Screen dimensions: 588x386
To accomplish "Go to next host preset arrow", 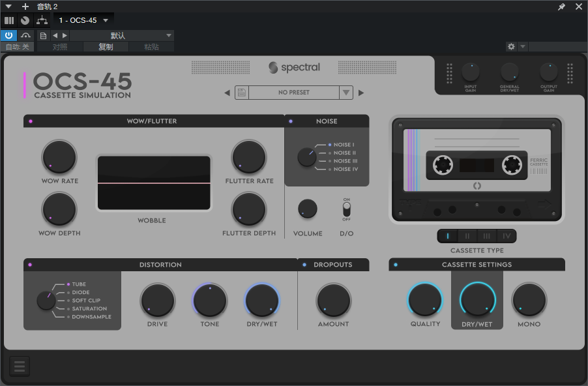I will click(65, 36).
